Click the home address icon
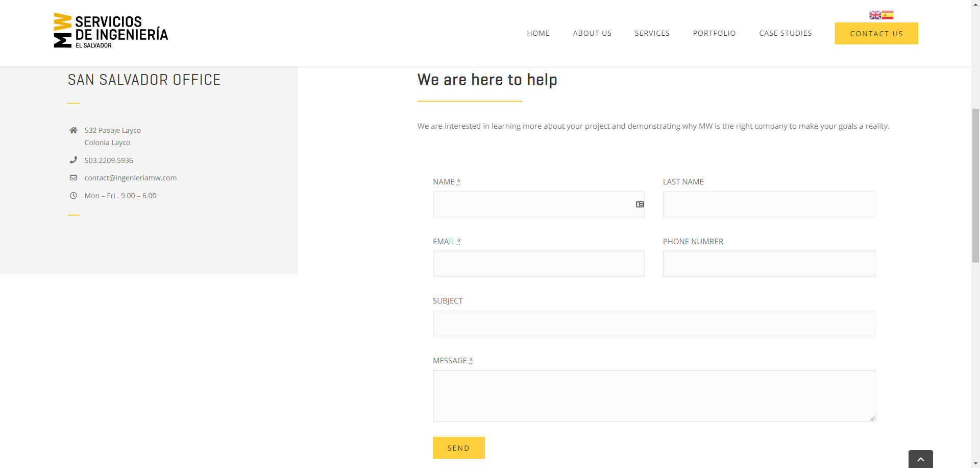 [x=73, y=130]
